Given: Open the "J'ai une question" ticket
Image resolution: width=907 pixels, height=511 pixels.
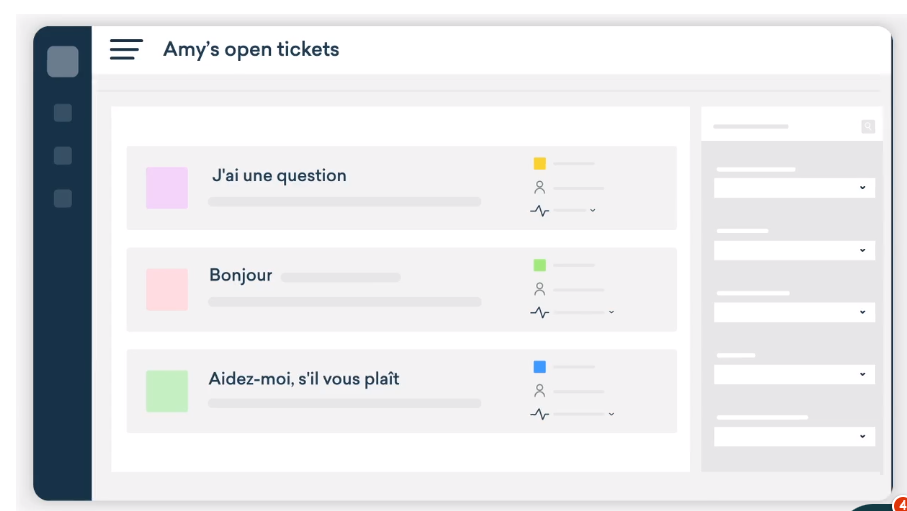Looking at the screenshot, I should click(279, 176).
